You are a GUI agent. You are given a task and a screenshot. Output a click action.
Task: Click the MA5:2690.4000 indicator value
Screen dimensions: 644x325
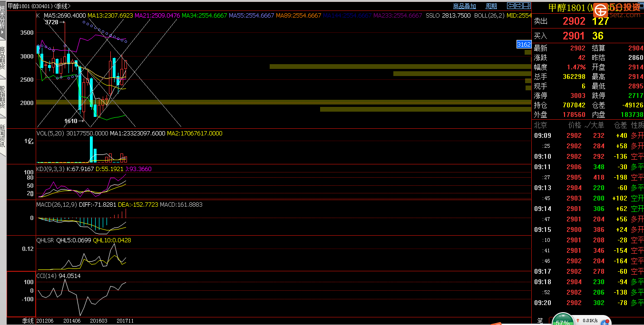64,15
